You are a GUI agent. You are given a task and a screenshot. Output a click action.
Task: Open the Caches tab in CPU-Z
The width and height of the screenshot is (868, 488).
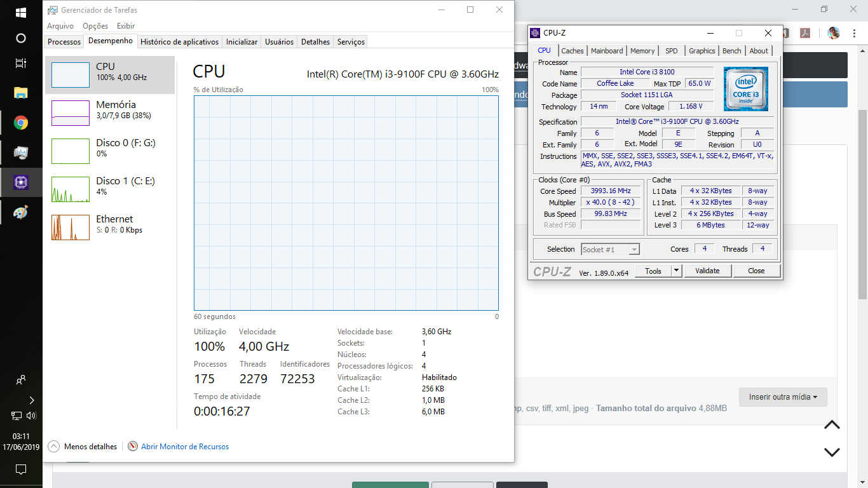click(x=572, y=51)
